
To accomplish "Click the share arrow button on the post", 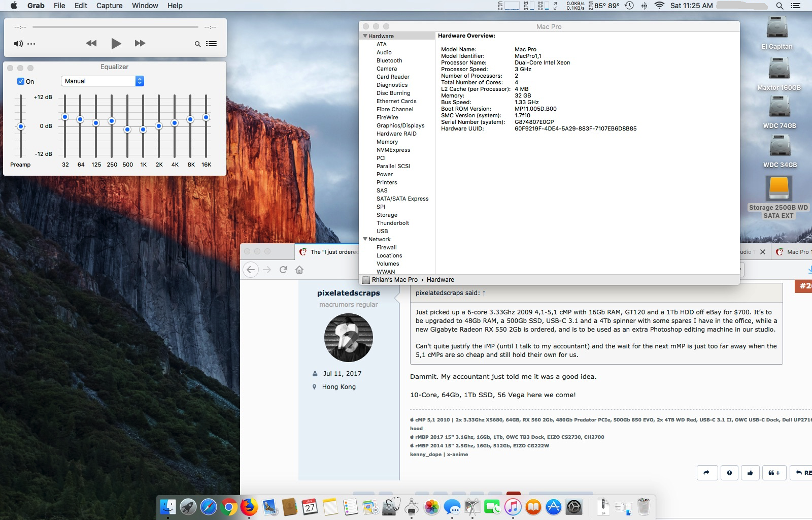I will (707, 473).
